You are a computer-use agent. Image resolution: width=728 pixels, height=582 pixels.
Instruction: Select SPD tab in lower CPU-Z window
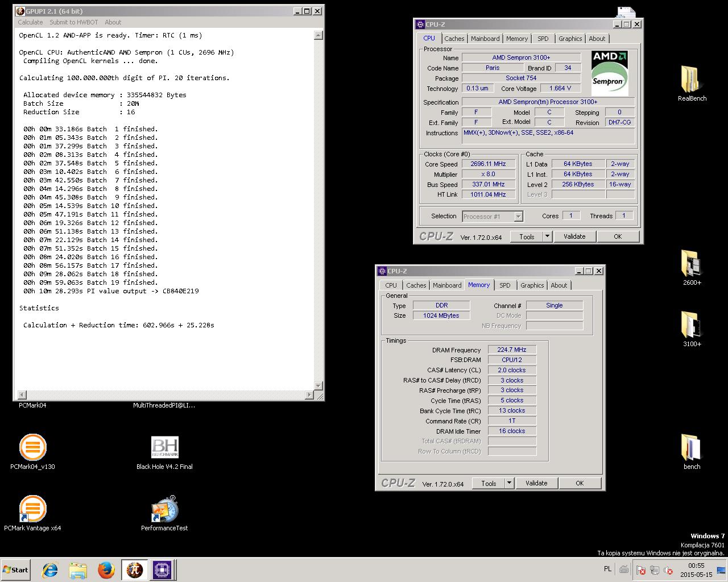click(505, 285)
